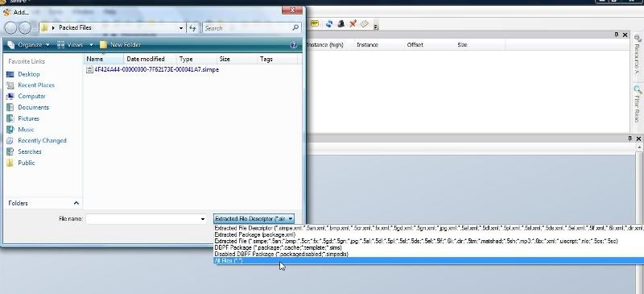Pin the resource list panel

(x=617, y=35)
